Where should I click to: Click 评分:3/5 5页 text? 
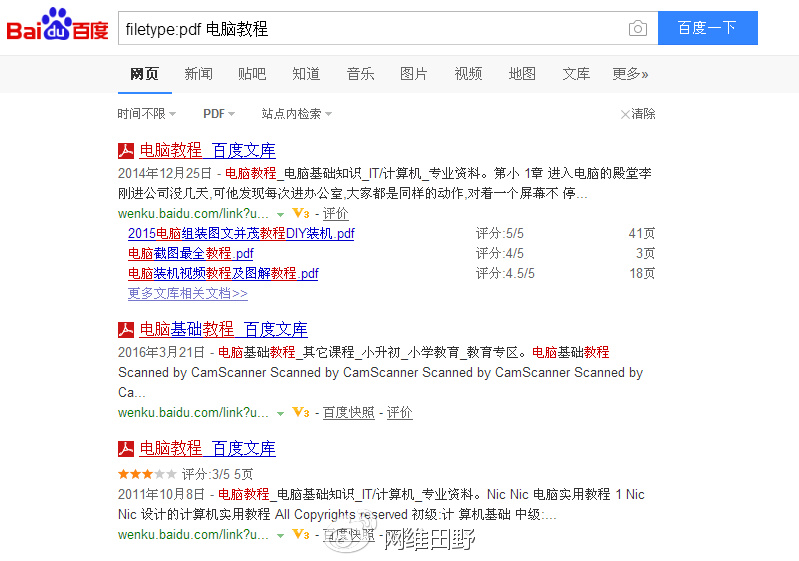(218, 474)
